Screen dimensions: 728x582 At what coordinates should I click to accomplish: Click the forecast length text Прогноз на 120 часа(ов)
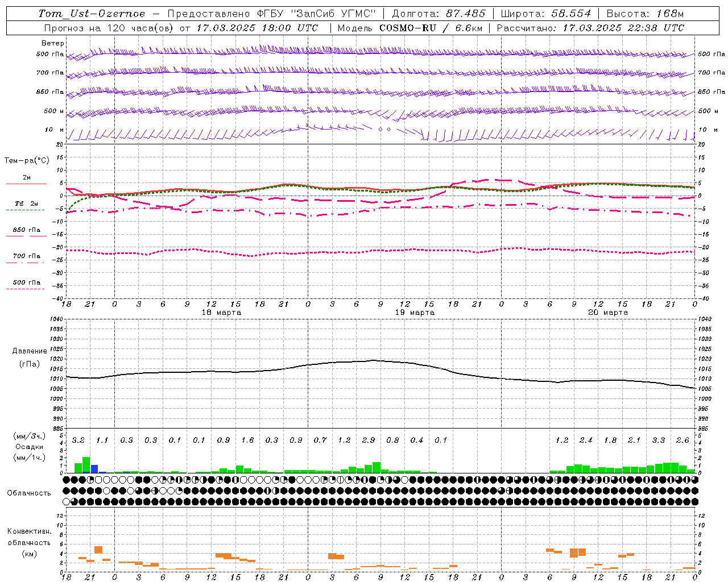click(109, 28)
